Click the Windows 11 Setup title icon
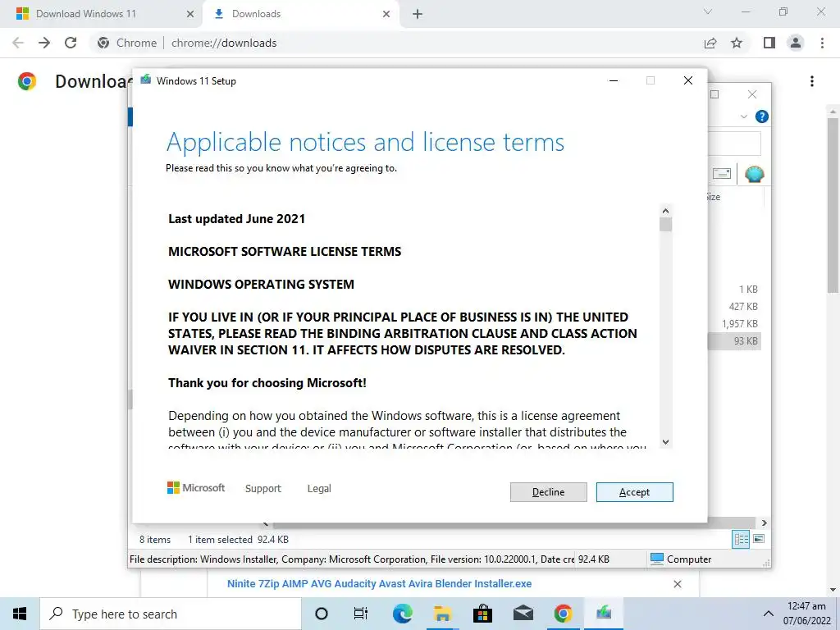840x630 pixels. [x=146, y=80]
